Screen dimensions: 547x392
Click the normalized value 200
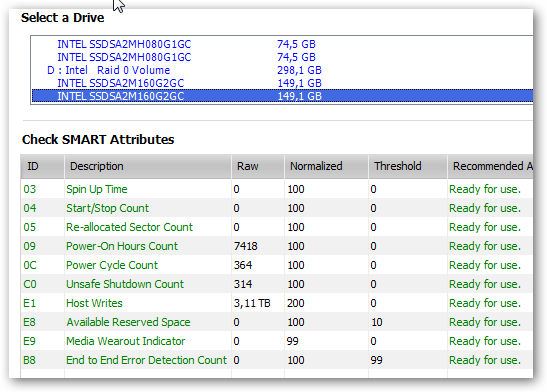pyautogui.click(x=296, y=303)
